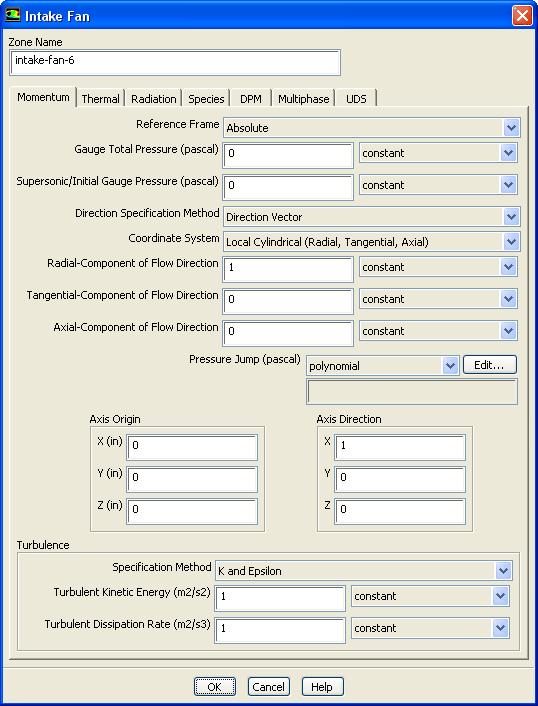This screenshot has width=538, height=706.
Task: Open Pressure Jump polynomial dropdown
Action: (383, 366)
